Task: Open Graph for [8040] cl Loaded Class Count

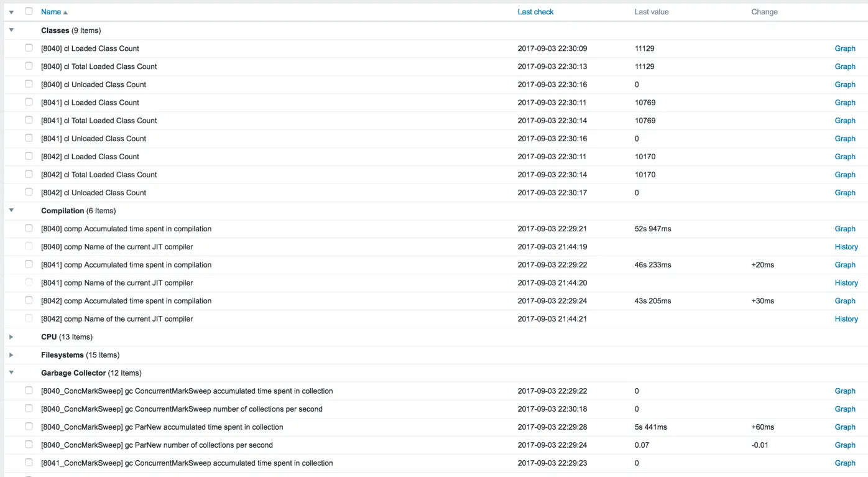Action: (845, 48)
